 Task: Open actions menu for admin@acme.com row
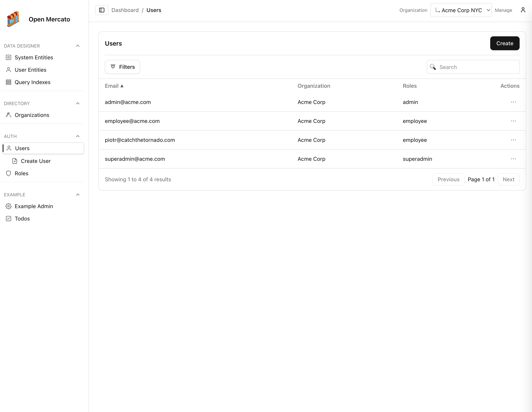tap(513, 102)
